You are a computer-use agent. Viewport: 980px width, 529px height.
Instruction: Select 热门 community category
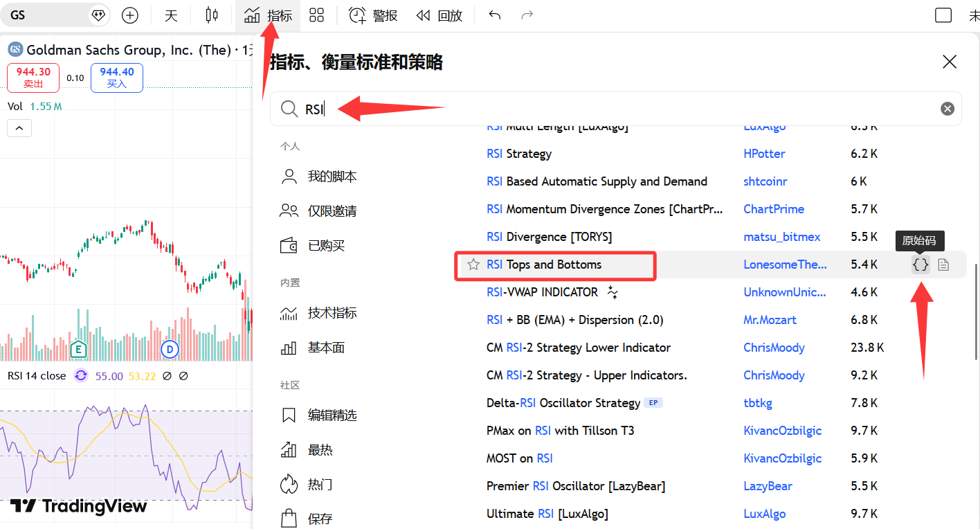(x=307, y=485)
